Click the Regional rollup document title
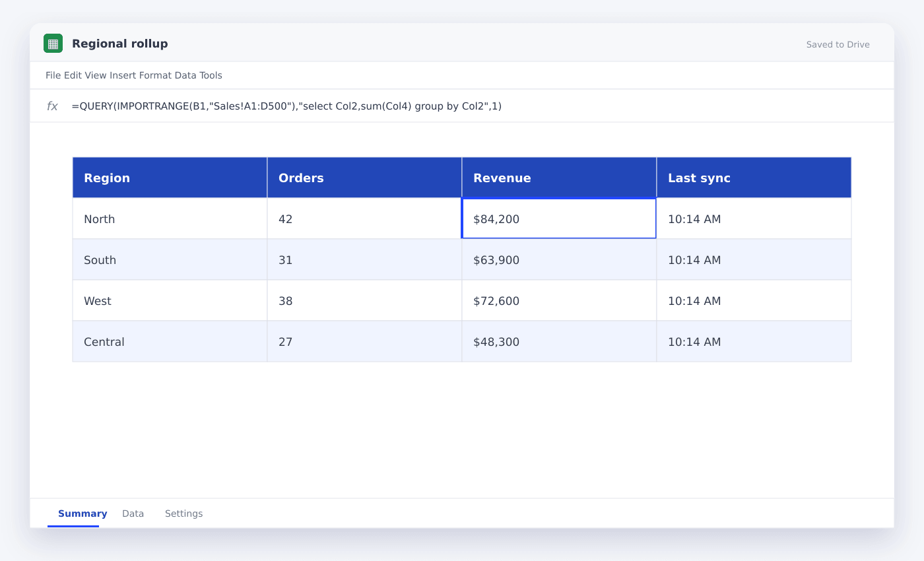This screenshot has height=561, width=924. 120,44
